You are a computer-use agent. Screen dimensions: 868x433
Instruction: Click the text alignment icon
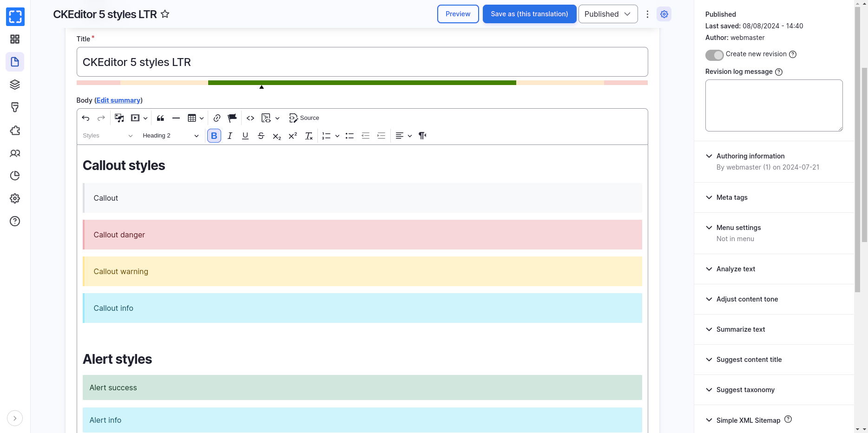click(400, 136)
